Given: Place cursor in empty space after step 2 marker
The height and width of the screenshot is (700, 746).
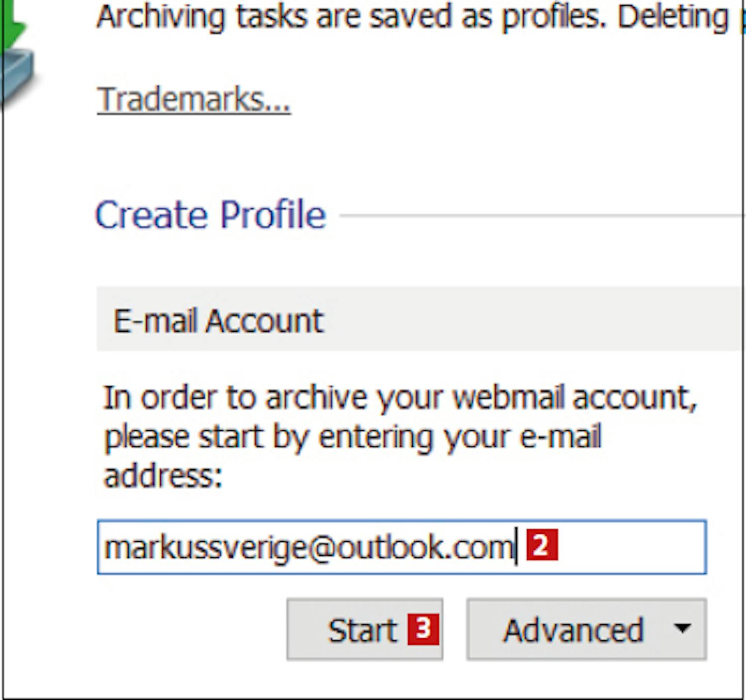Looking at the screenshot, I should [632, 547].
